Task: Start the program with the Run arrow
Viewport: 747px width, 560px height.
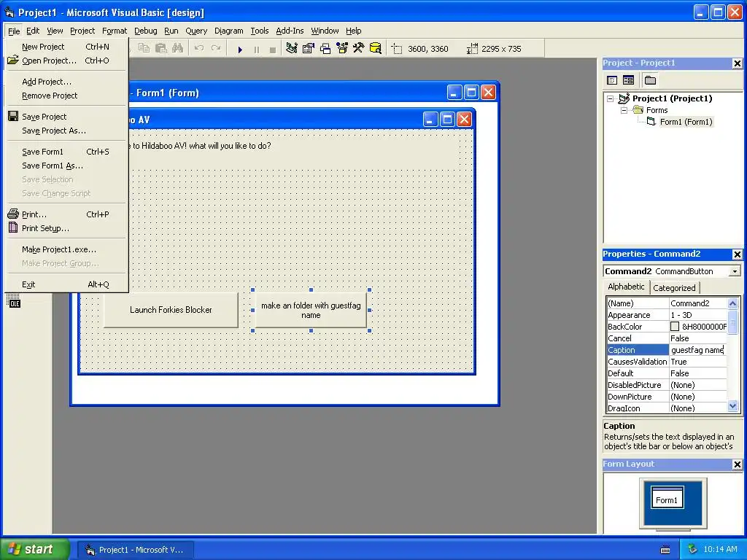Action: 240,49
